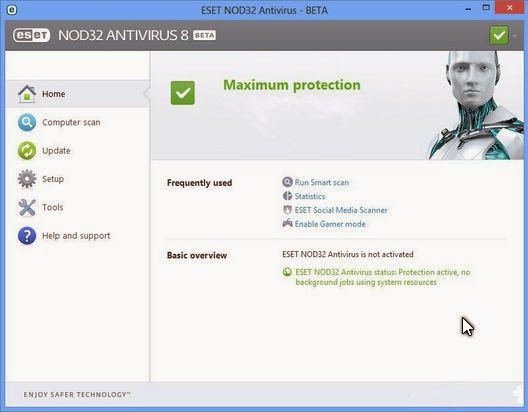The image size is (528, 412).
Task: Open the Run Smart scan link
Action: pyautogui.click(x=322, y=182)
